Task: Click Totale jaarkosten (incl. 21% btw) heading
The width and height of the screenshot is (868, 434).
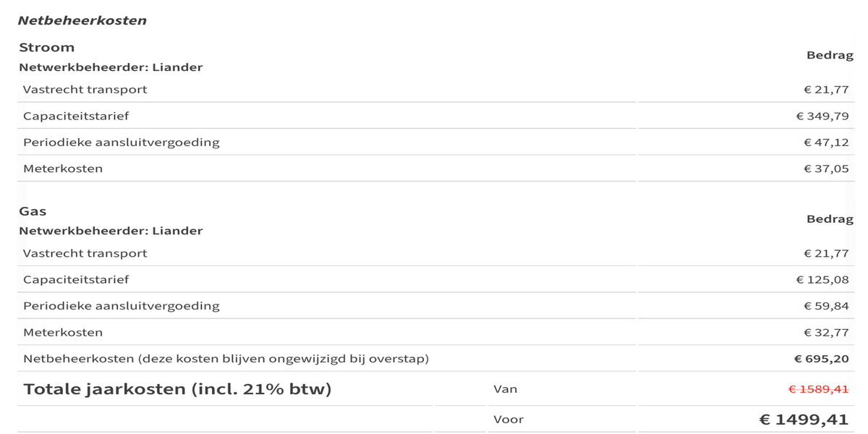Action: click(x=177, y=389)
